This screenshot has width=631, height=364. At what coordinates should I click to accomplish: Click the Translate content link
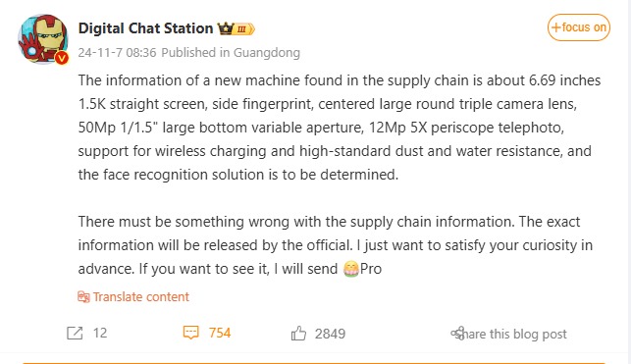coord(141,297)
